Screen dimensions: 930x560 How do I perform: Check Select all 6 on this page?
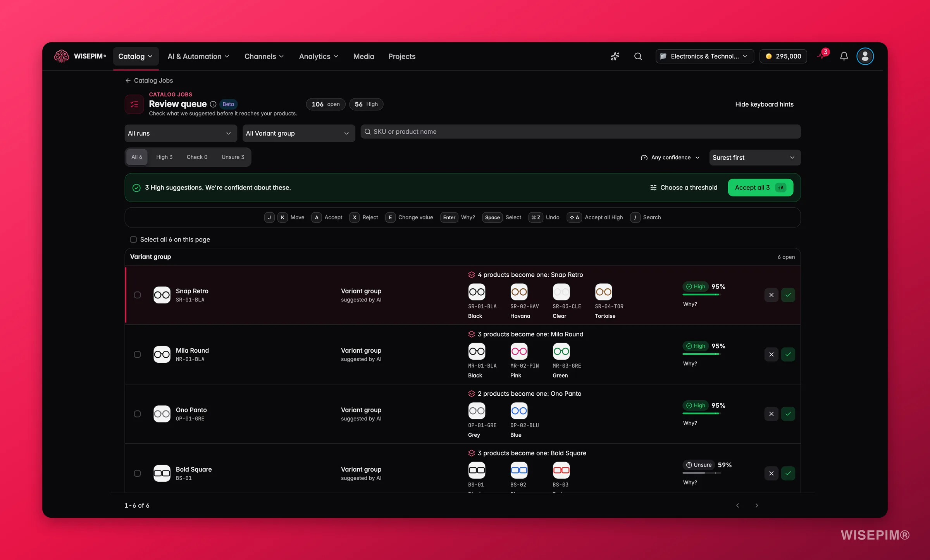[x=133, y=240]
